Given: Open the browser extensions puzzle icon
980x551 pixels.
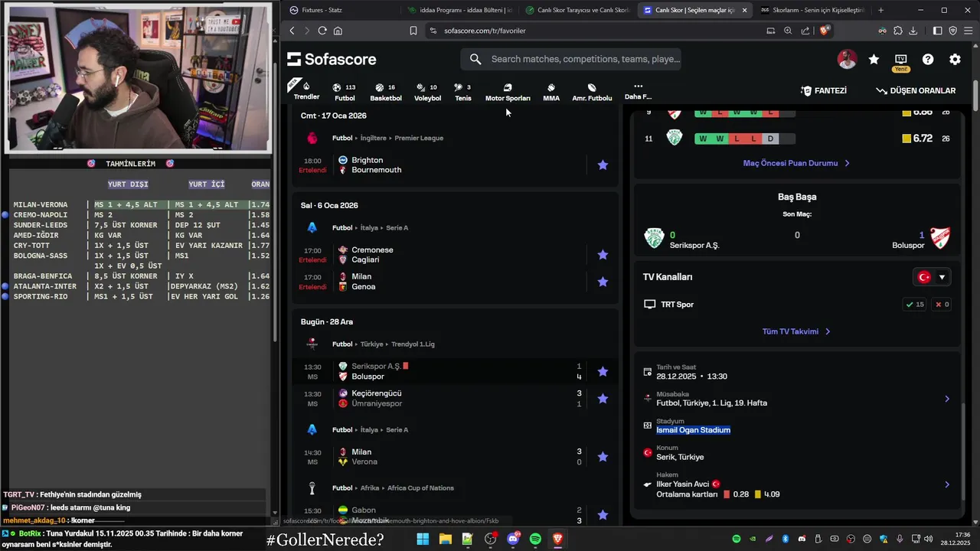Looking at the screenshot, I should click(897, 31).
